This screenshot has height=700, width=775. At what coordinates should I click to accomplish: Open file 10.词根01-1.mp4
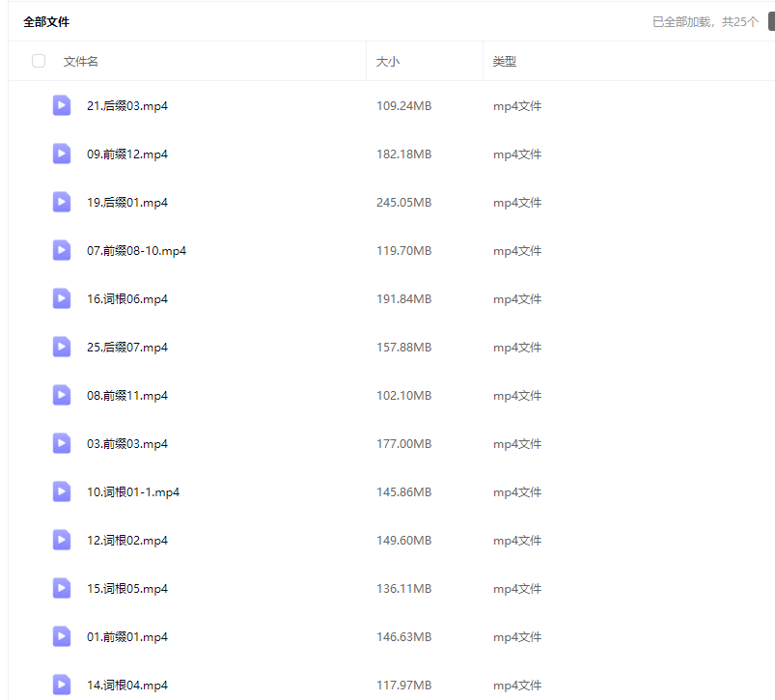pyautogui.click(x=133, y=492)
